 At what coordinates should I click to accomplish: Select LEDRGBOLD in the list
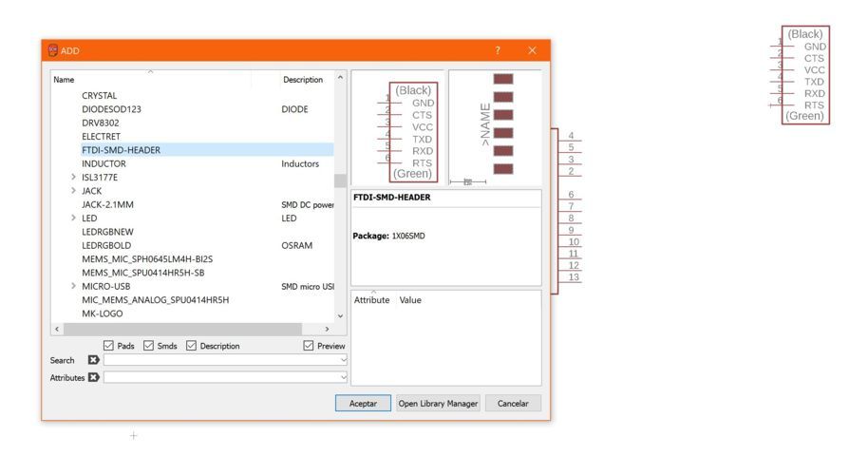pyautogui.click(x=106, y=245)
